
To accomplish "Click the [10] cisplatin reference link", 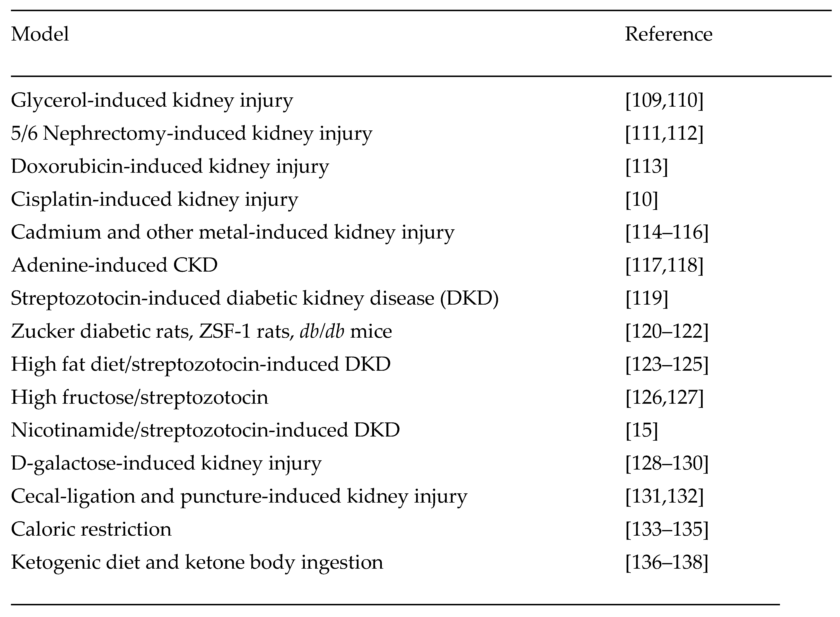I will point(642,199).
